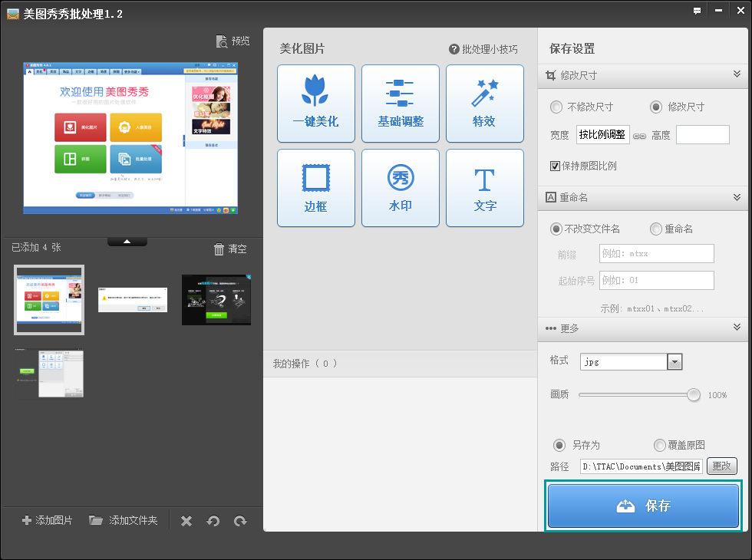Click the 美化图片 panel title
The width and height of the screenshot is (752, 560).
click(302, 48)
